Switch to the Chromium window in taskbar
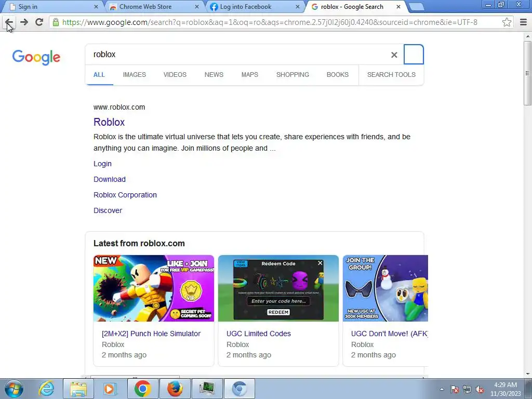 (239, 389)
